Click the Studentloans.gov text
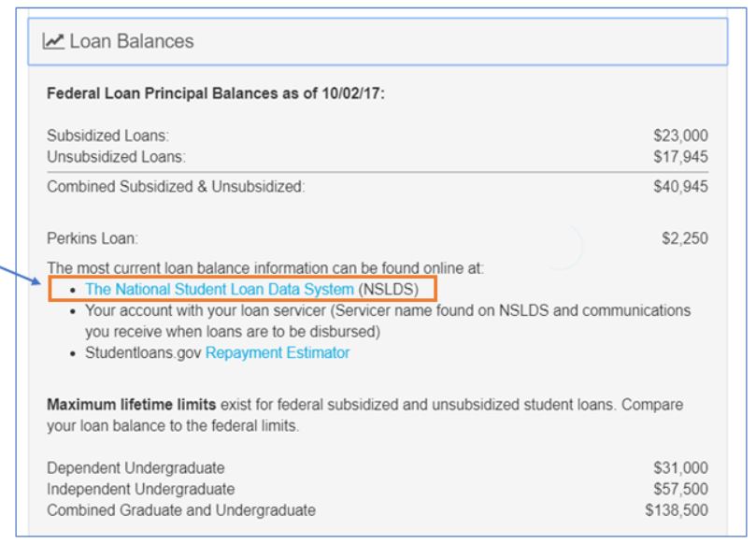 click(143, 353)
